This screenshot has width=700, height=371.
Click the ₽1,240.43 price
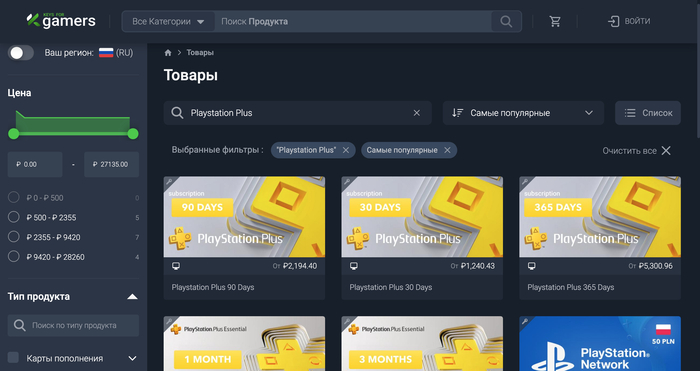(478, 266)
